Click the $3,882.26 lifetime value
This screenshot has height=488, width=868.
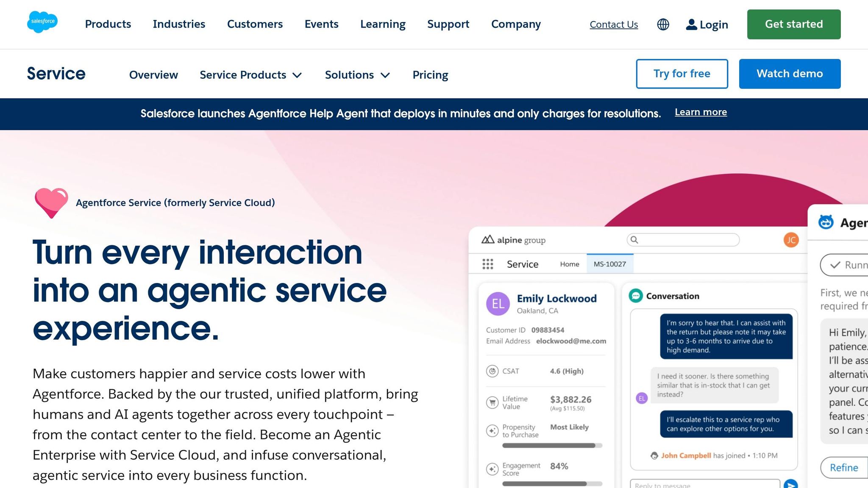pos(570,399)
